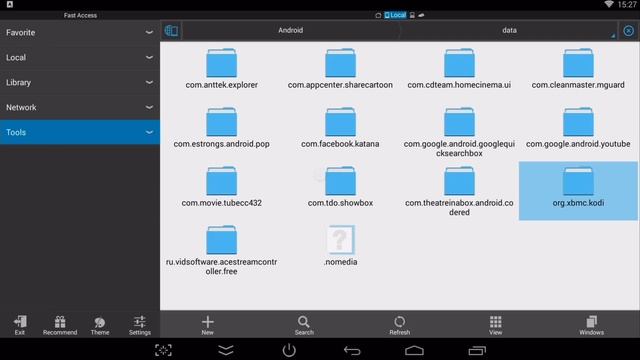
Task: Open the com.theatreinabox.android.codered folder
Action: pyautogui.click(x=459, y=191)
